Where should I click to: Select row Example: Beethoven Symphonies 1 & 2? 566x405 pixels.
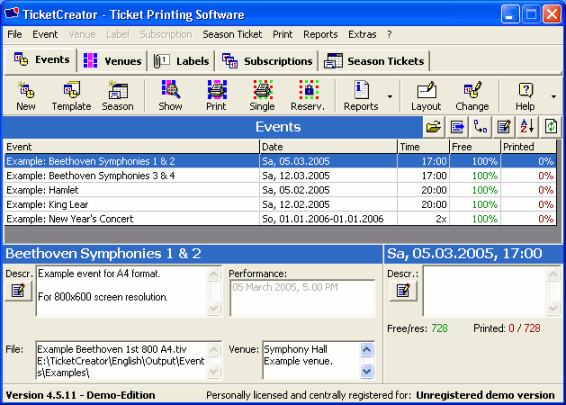[280, 161]
